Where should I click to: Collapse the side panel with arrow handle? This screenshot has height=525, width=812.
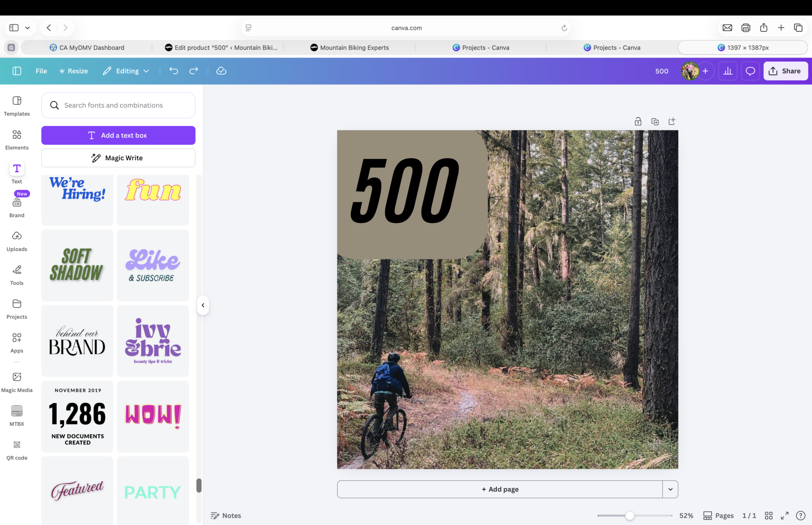tap(203, 305)
